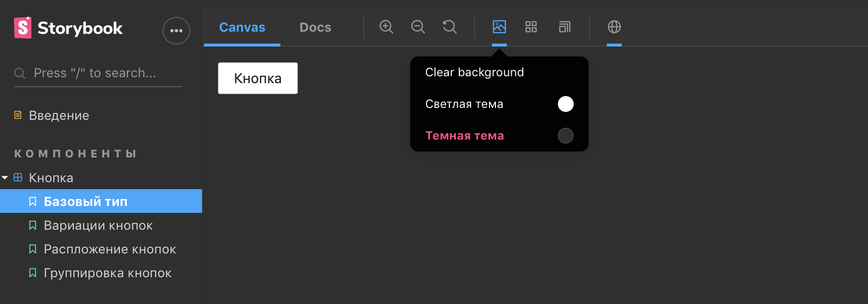Toggle the backgrounds picker icon

coord(499,27)
